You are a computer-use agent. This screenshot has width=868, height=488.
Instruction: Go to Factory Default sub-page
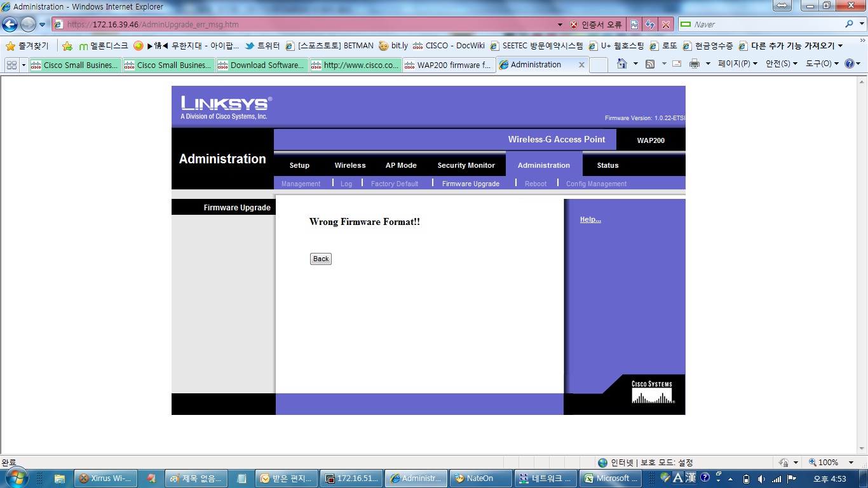(x=395, y=184)
